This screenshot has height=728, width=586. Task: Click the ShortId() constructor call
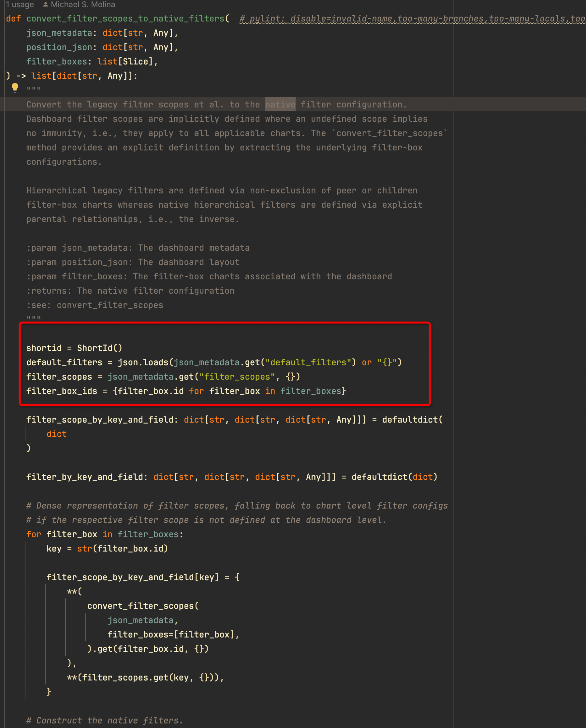pos(99,348)
